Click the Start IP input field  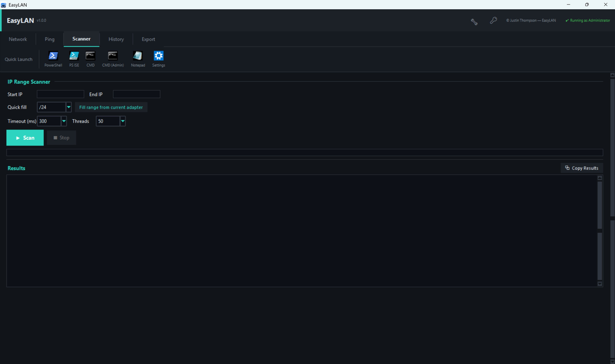[x=60, y=94]
